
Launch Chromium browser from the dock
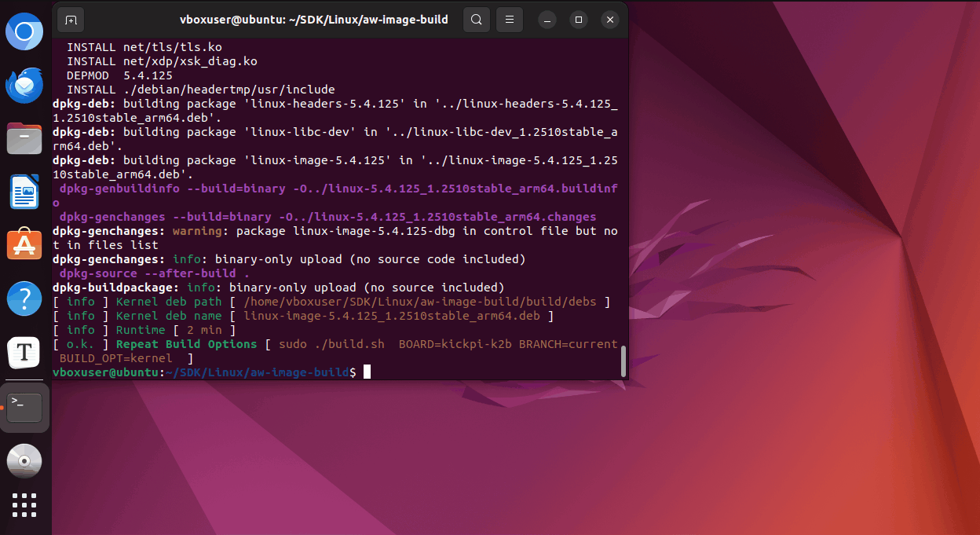(24, 32)
